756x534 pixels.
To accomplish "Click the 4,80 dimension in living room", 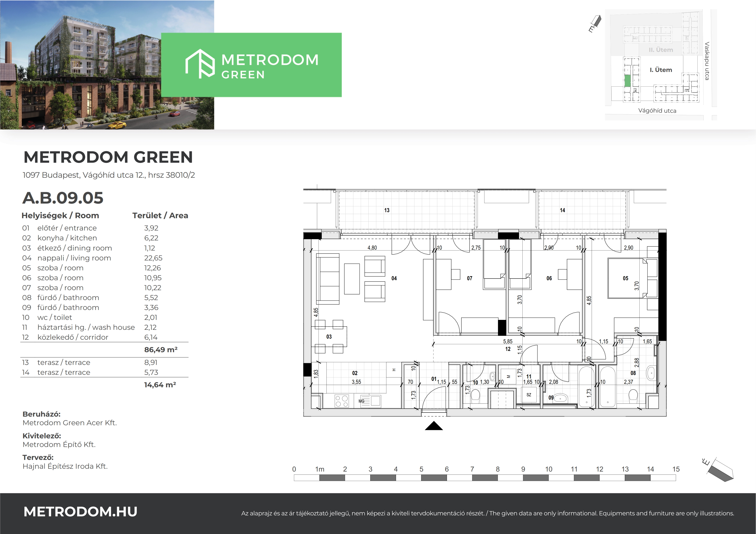I will pyautogui.click(x=372, y=248).
